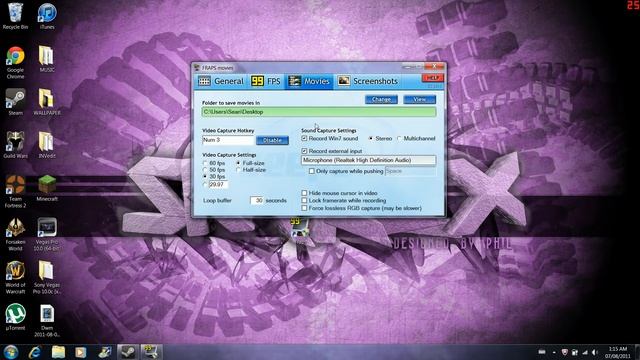Open the WALLPAPER folder on the desktop
Screen dimensions: 640x360
(x=47, y=102)
